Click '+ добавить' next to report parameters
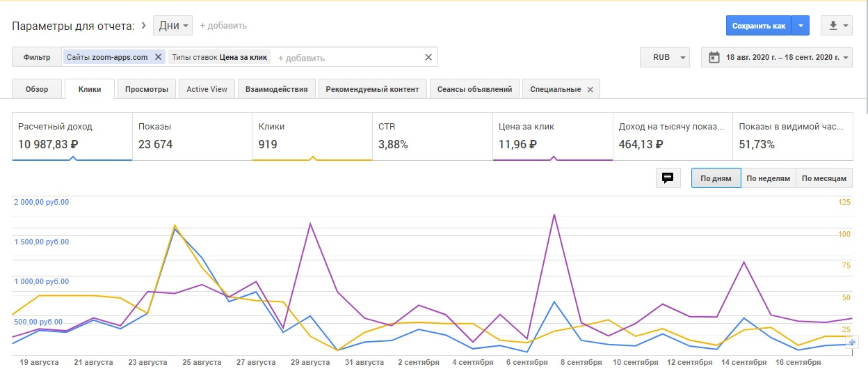Viewport: 868px width, 376px height. click(223, 26)
